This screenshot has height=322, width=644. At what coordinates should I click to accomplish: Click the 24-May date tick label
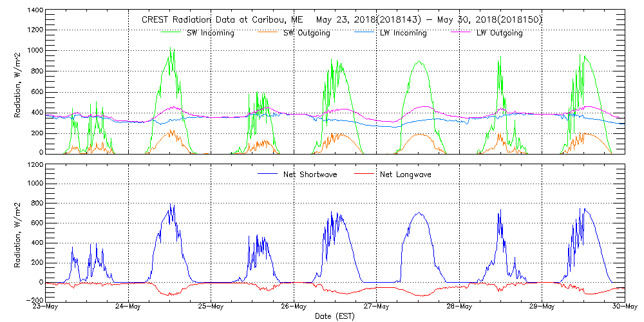(129, 307)
